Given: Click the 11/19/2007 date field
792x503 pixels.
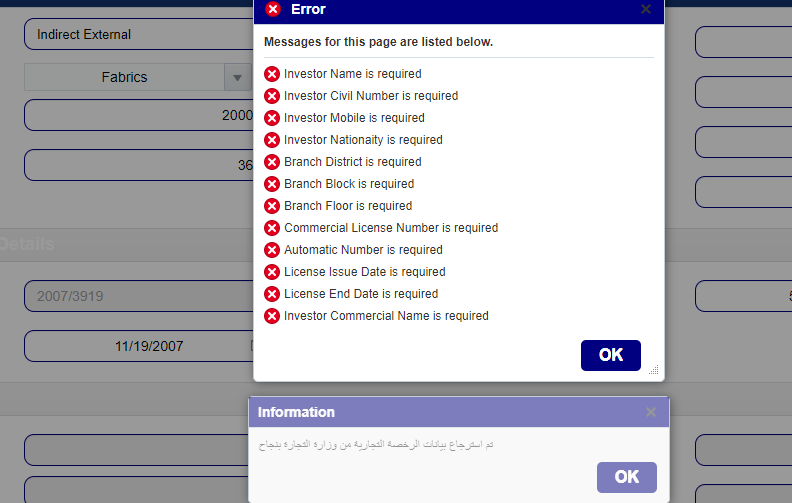Looking at the screenshot, I should [x=139, y=346].
